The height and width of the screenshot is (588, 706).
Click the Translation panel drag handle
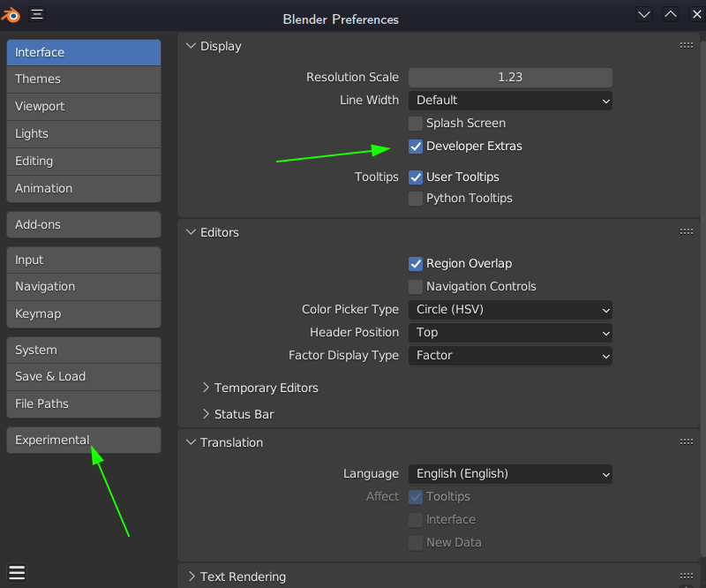pos(687,442)
